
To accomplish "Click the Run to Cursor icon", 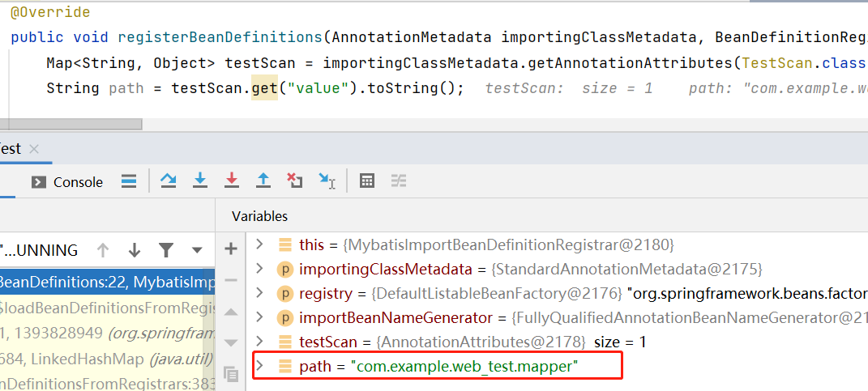I will pyautogui.click(x=327, y=181).
